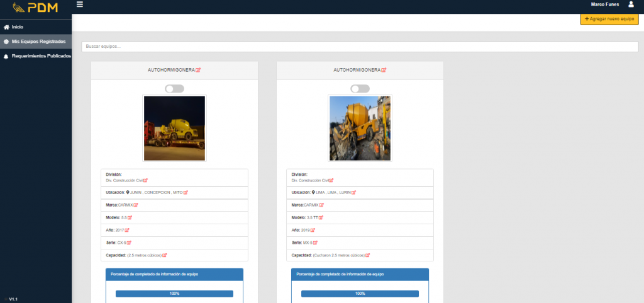Go to Inicio in the sidebar

(x=17, y=27)
